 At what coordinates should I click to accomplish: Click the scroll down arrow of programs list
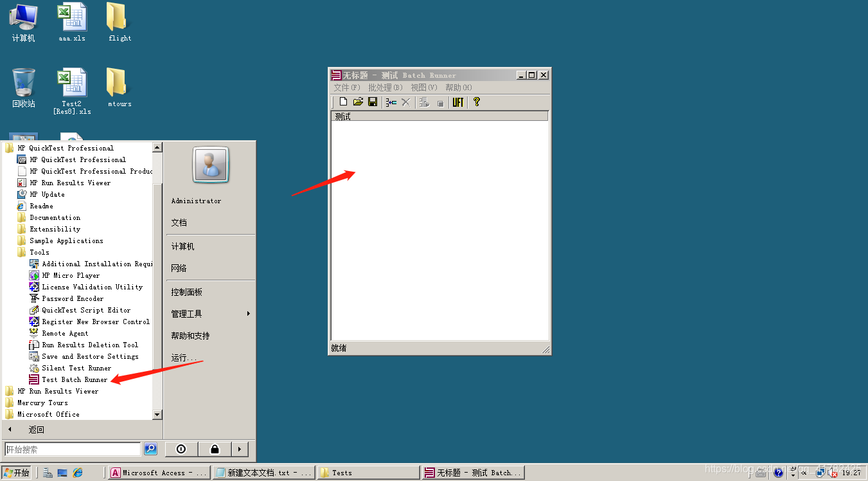point(157,415)
